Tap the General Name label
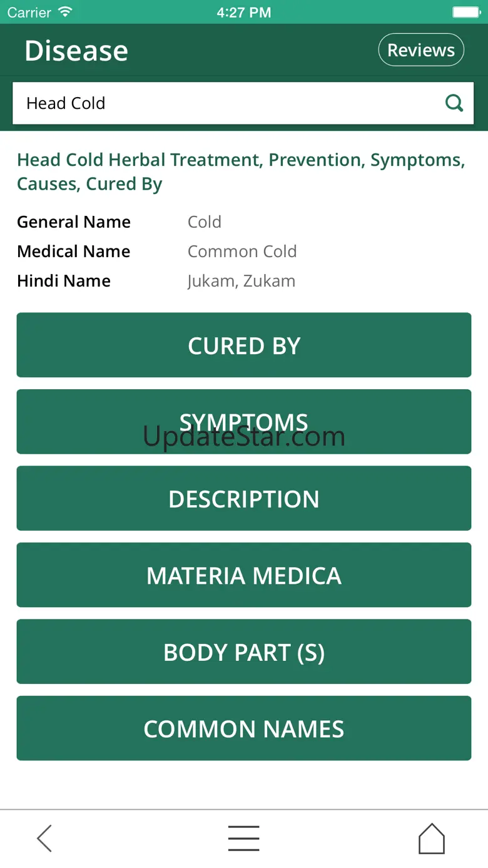488x868 pixels. coord(74,222)
